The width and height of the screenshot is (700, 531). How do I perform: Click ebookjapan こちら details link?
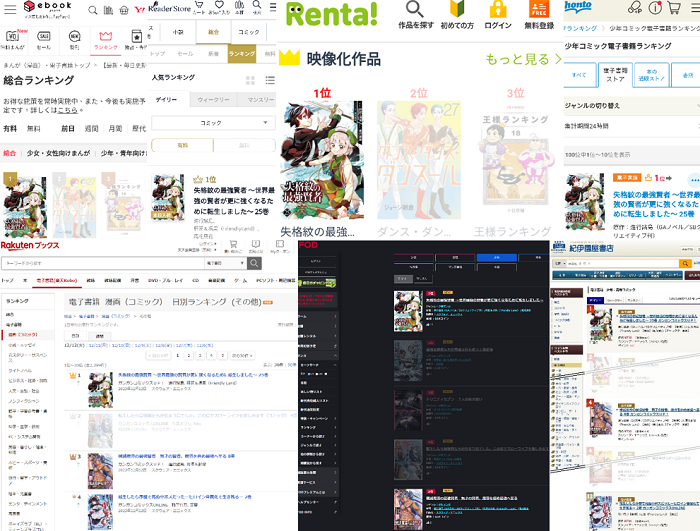[67, 110]
